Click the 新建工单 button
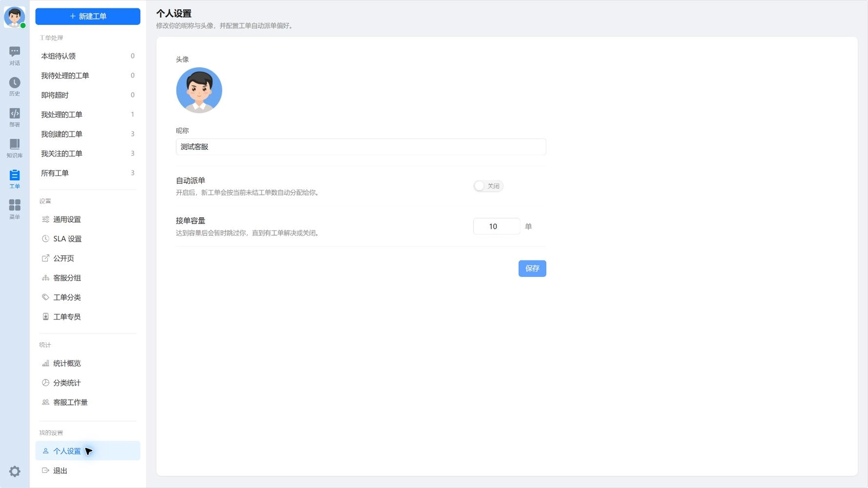Viewport: 868px width, 488px height. [88, 16]
